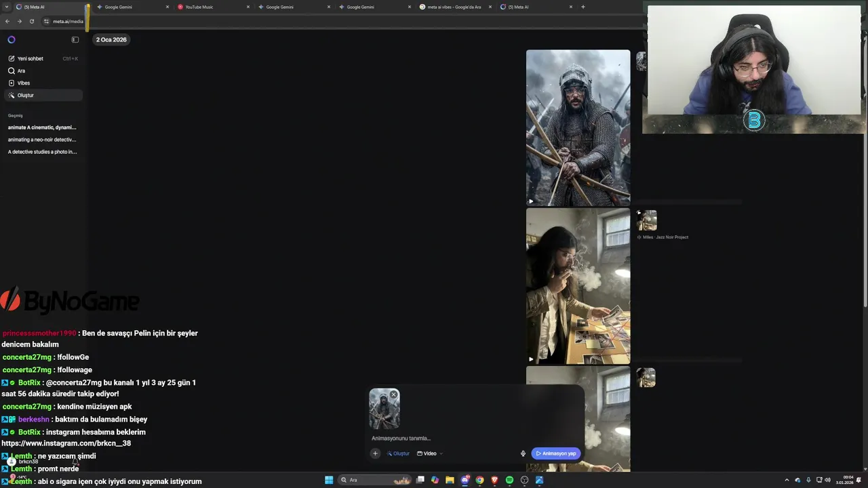Remove the attached warrior image from prompt
Image resolution: width=868 pixels, height=488 pixels.
tap(393, 394)
